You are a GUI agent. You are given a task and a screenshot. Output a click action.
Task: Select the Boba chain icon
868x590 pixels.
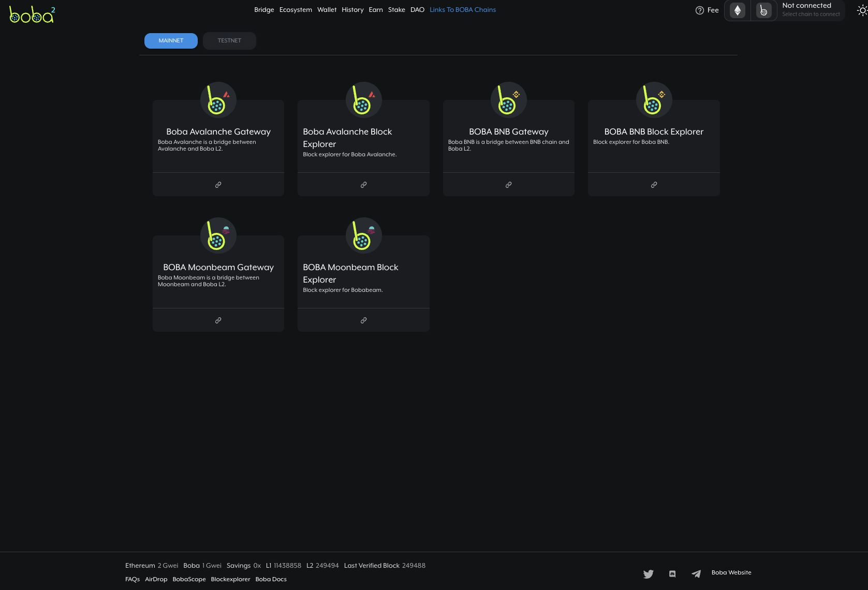pyautogui.click(x=763, y=10)
